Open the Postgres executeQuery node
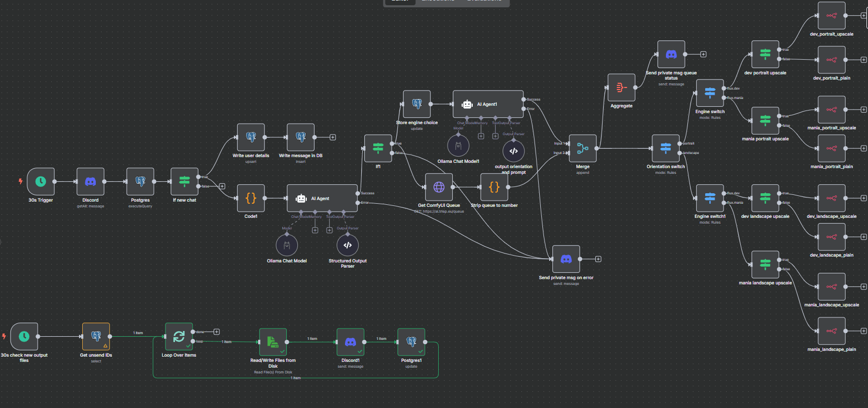 (140, 182)
